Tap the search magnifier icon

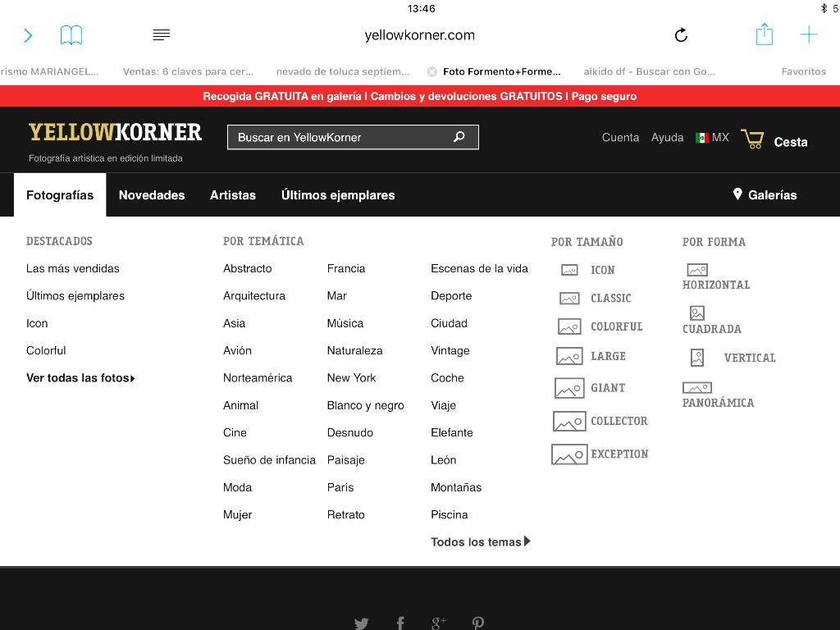click(x=459, y=137)
